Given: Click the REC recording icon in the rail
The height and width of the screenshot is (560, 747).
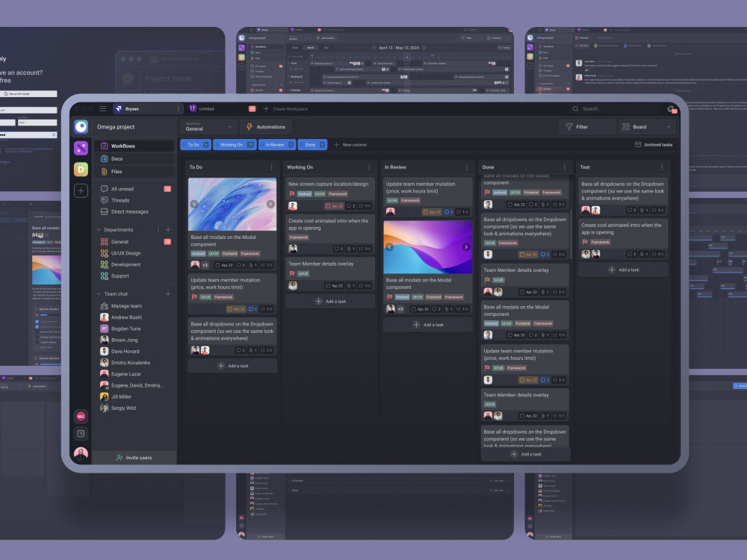Looking at the screenshot, I should 81,416.
